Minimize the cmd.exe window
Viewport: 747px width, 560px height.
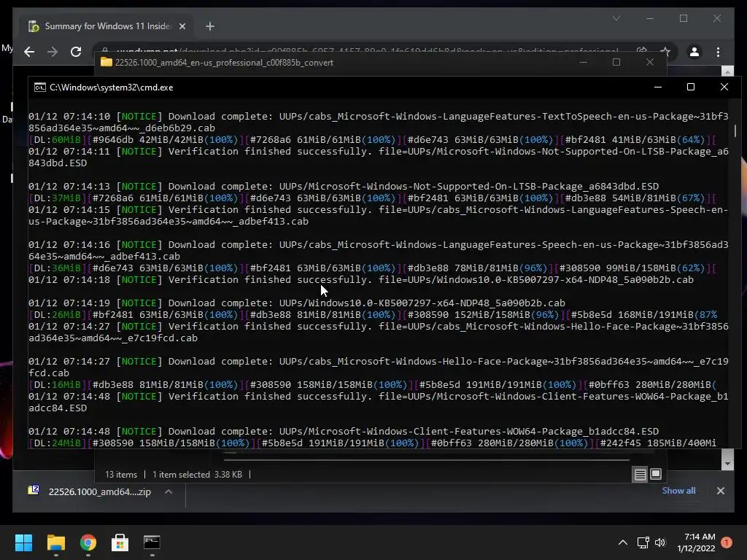tap(658, 87)
